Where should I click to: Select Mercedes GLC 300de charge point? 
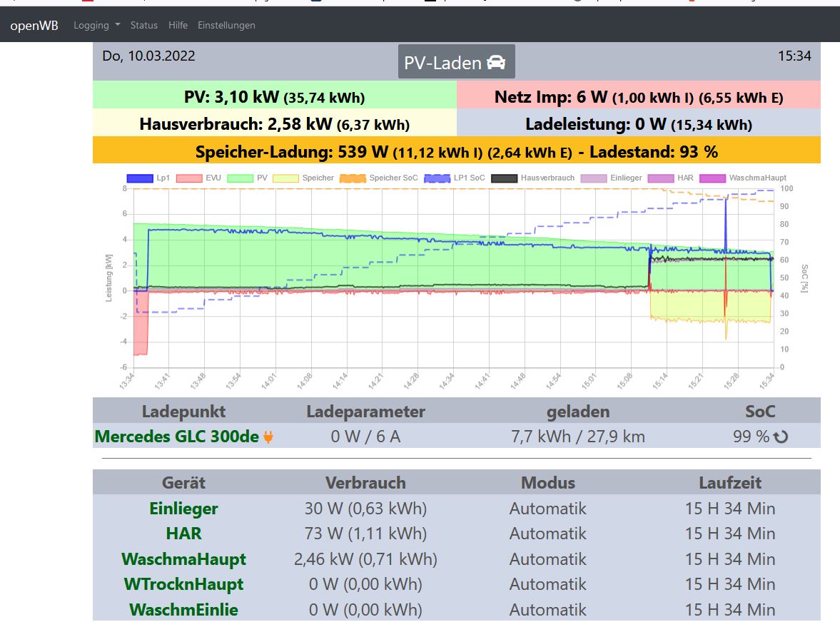pos(176,437)
